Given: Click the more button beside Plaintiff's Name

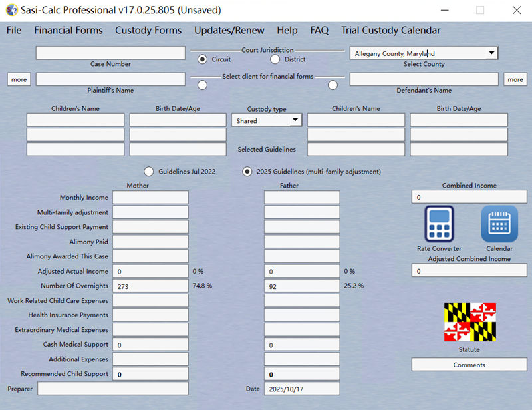Looking at the screenshot, I should click(x=19, y=79).
